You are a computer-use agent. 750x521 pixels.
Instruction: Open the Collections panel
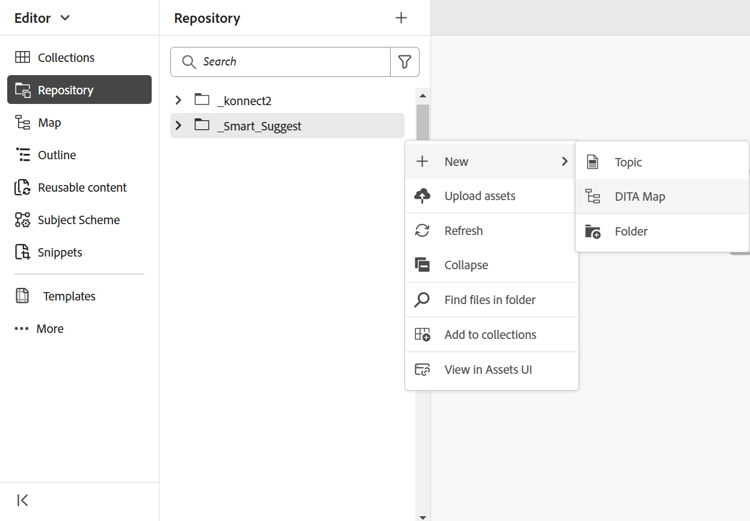tap(66, 58)
